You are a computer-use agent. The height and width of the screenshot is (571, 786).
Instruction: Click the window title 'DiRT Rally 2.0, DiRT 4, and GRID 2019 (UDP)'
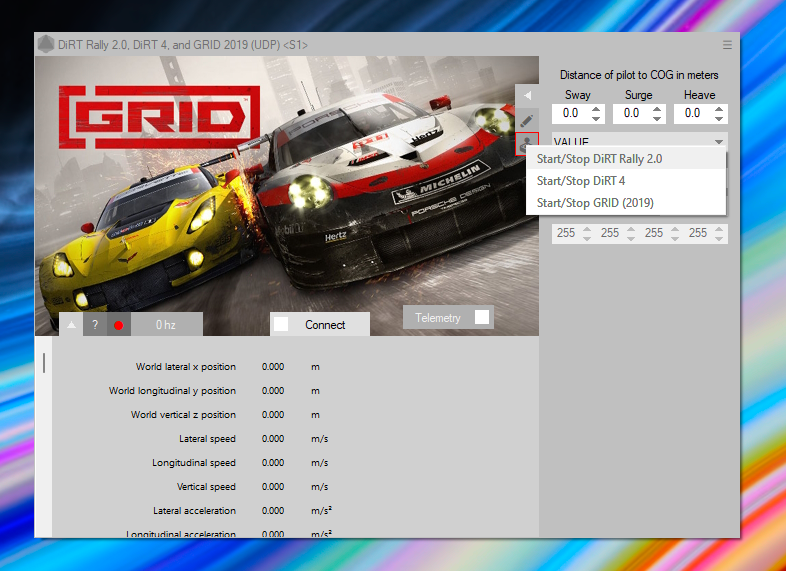coord(169,45)
